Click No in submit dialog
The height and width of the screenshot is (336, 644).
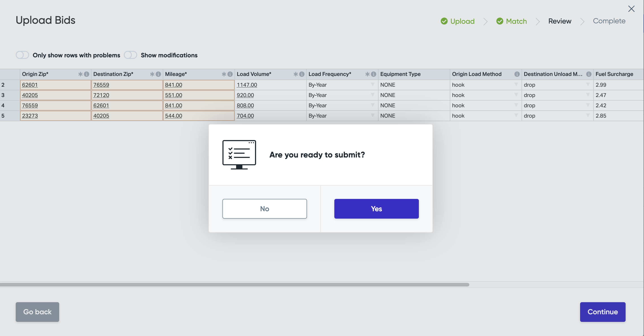tap(265, 209)
